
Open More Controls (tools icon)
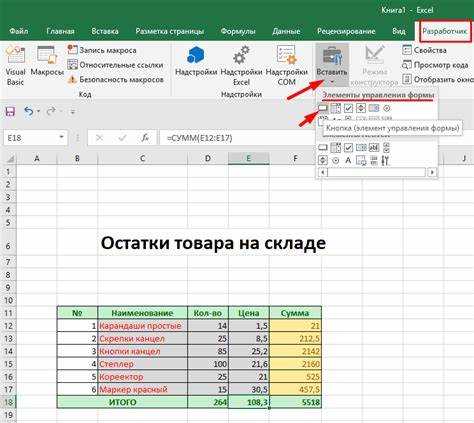385,161
